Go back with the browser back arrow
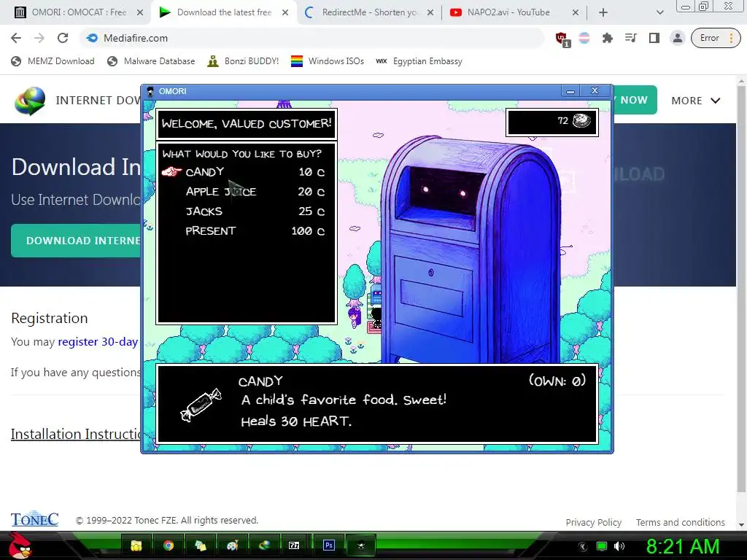 [16, 38]
